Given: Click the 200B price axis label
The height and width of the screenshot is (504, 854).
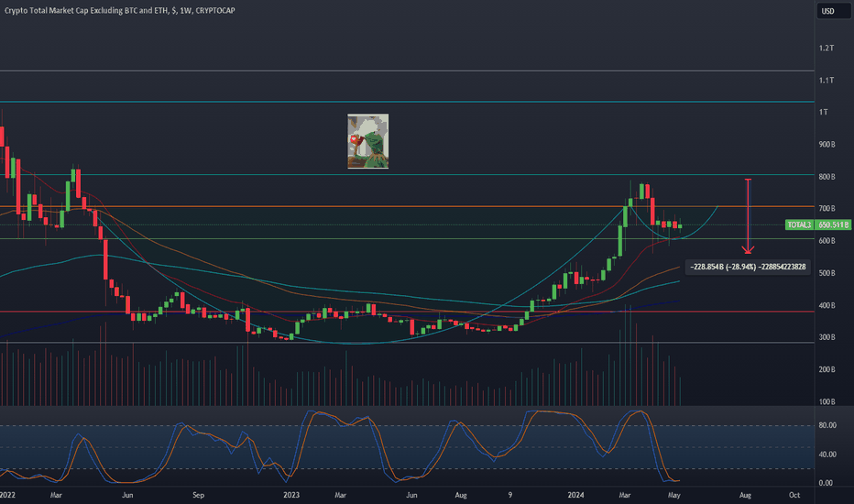Looking at the screenshot, I should [827, 369].
